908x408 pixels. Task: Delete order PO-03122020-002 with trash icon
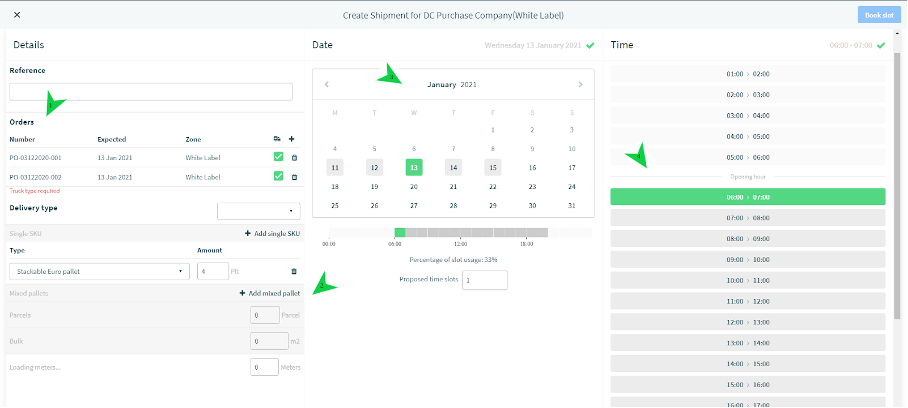(294, 177)
